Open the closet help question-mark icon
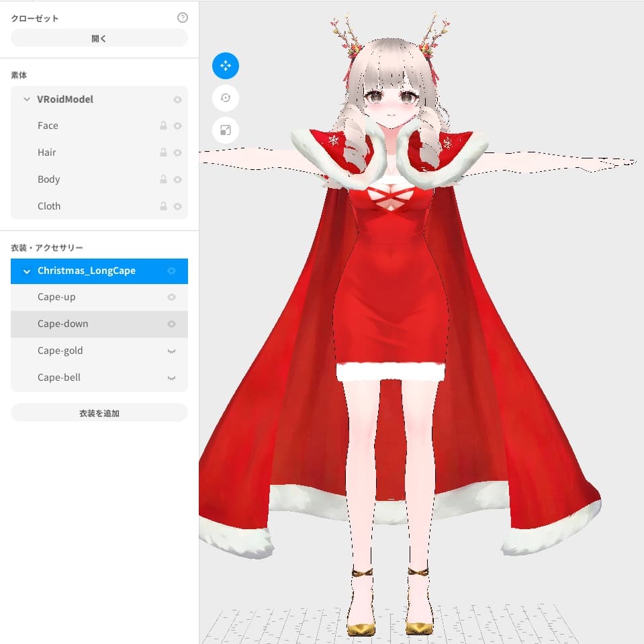Viewport: 644px width, 644px height. (x=183, y=17)
